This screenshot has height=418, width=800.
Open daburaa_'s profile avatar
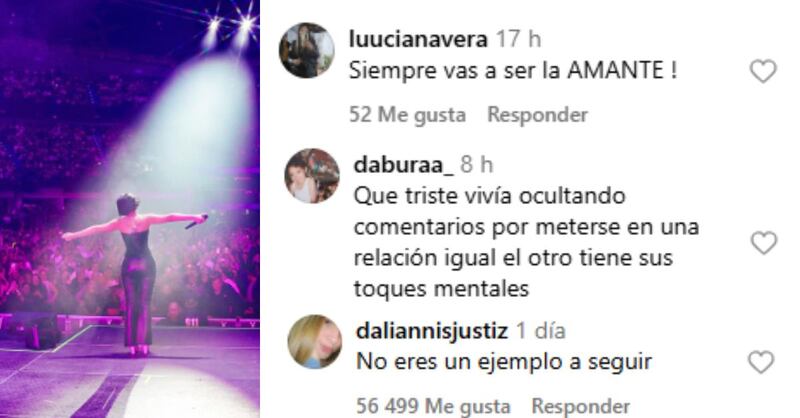312,176
